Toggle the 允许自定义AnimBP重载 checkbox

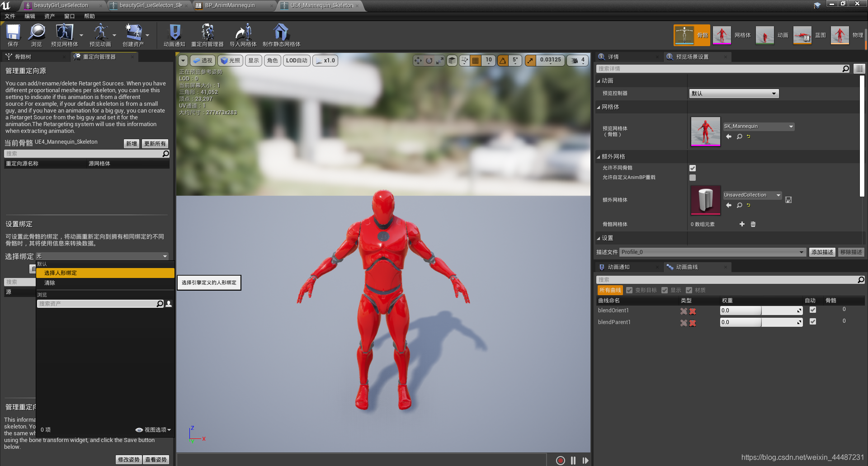(693, 178)
